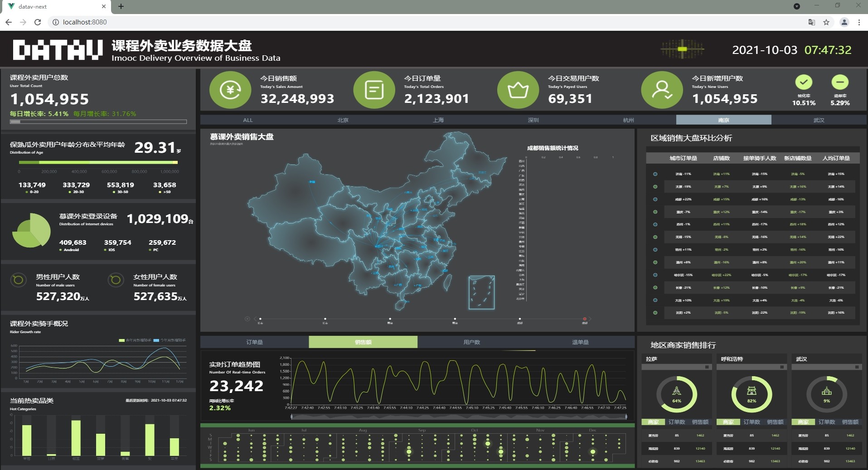Click the yen icon for Today's Sales Amount
868x470 pixels.
point(230,90)
